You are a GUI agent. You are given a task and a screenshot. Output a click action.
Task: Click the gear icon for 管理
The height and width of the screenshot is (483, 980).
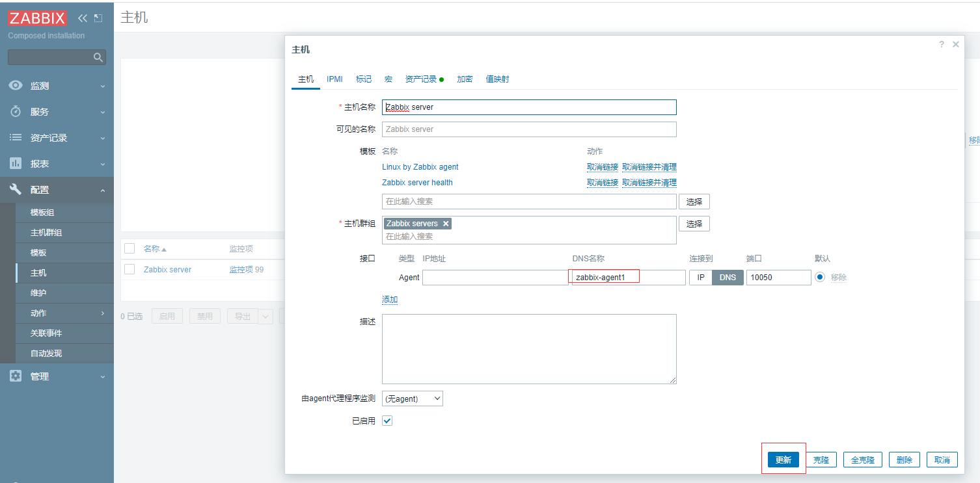[x=16, y=376]
